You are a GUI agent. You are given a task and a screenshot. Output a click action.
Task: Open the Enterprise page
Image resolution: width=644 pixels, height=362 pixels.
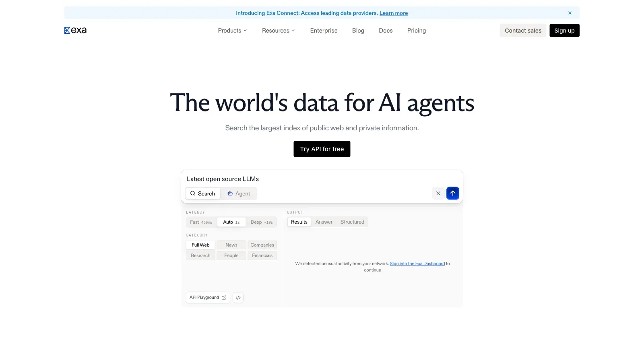coord(324,31)
